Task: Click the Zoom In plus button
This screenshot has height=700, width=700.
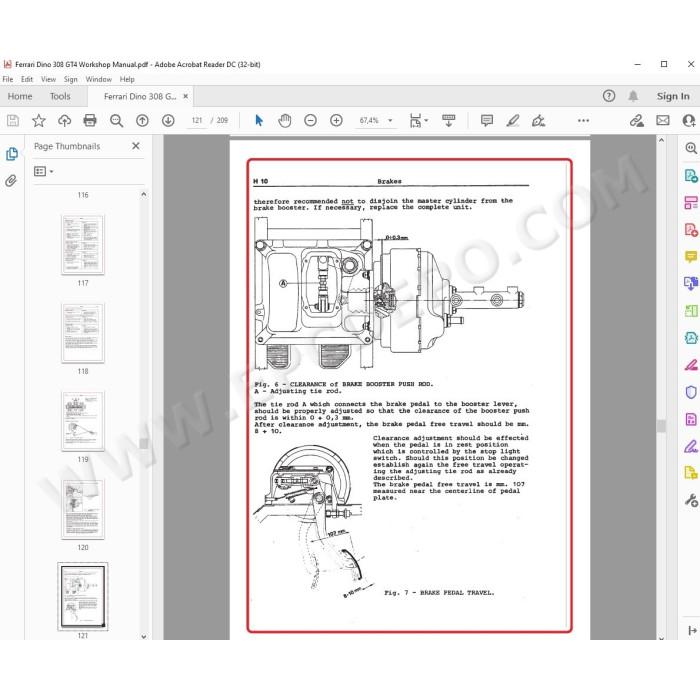Action: pos(336,121)
